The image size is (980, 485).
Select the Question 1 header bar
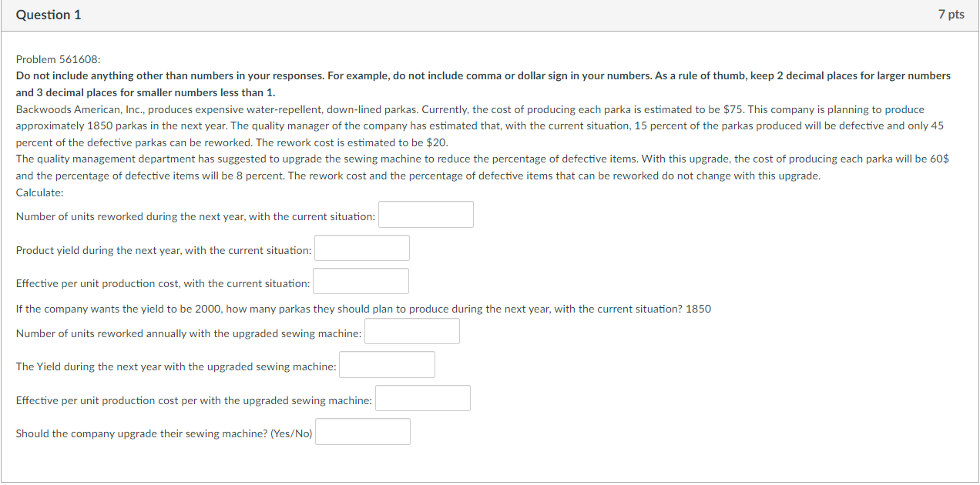point(49,14)
